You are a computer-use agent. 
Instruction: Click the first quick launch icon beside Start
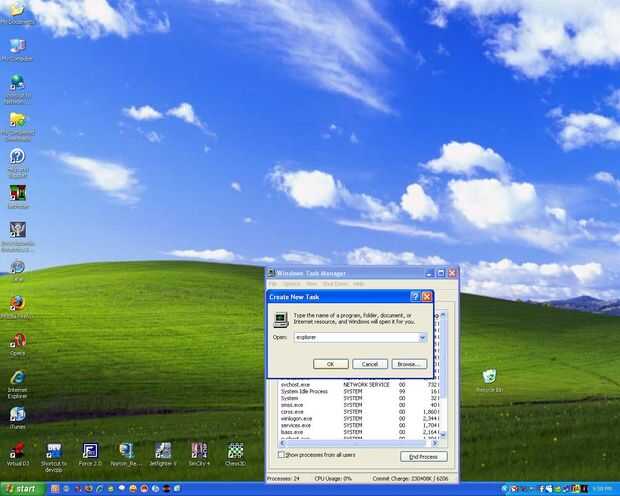55,489
